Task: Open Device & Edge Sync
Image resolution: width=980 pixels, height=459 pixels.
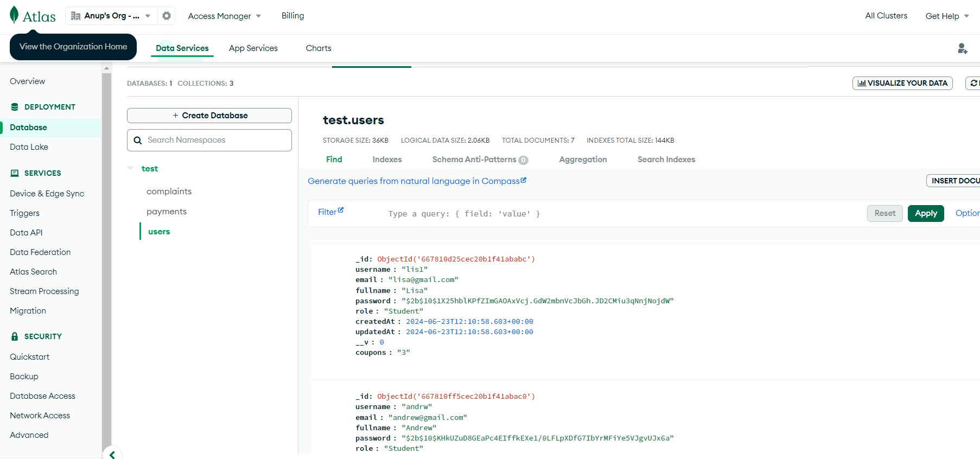Action: 47,194
